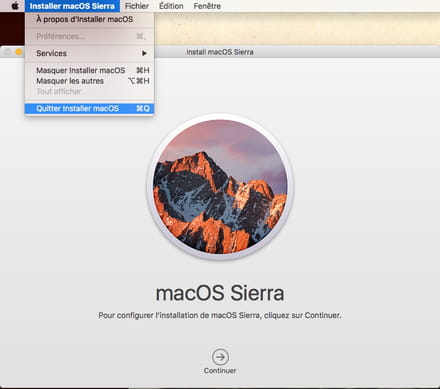Image resolution: width=440 pixels, height=389 pixels.
Task: Close the Installer macOS Sierra app menu
Action: pos(72,6)
